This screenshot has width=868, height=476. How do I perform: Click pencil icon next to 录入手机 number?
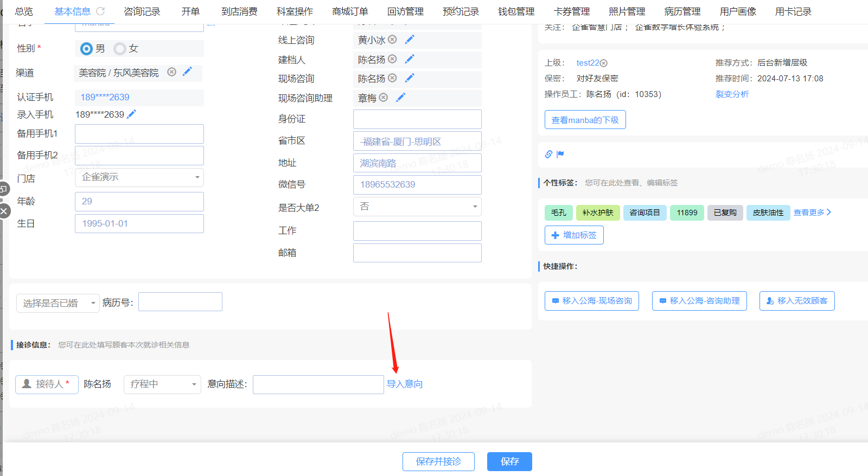pos(131,114)
